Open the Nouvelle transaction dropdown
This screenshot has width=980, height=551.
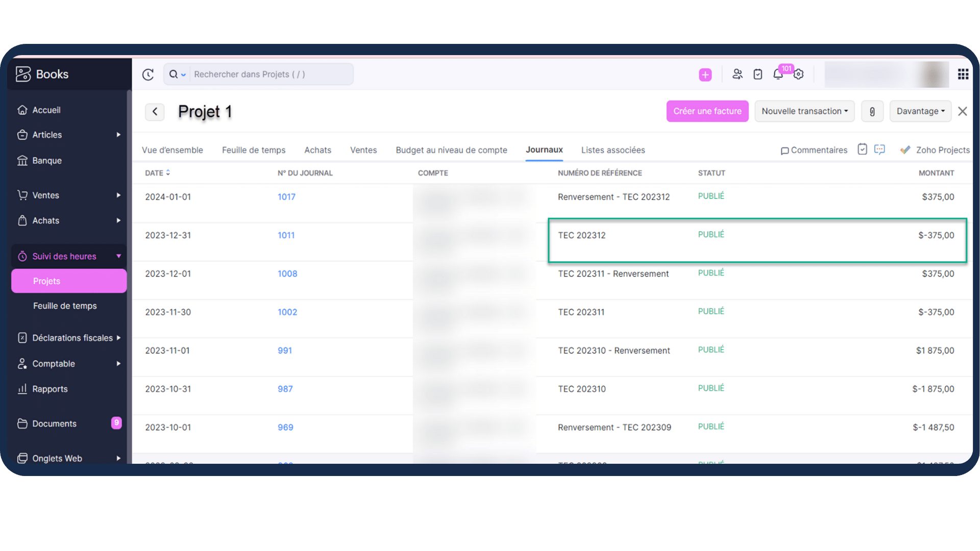point(804,111)
